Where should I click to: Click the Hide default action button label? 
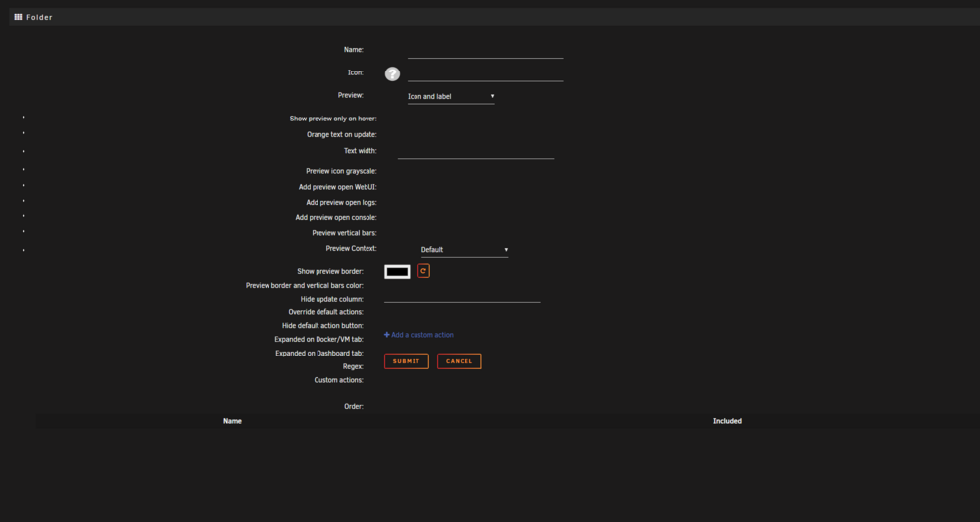pos(322,326)
